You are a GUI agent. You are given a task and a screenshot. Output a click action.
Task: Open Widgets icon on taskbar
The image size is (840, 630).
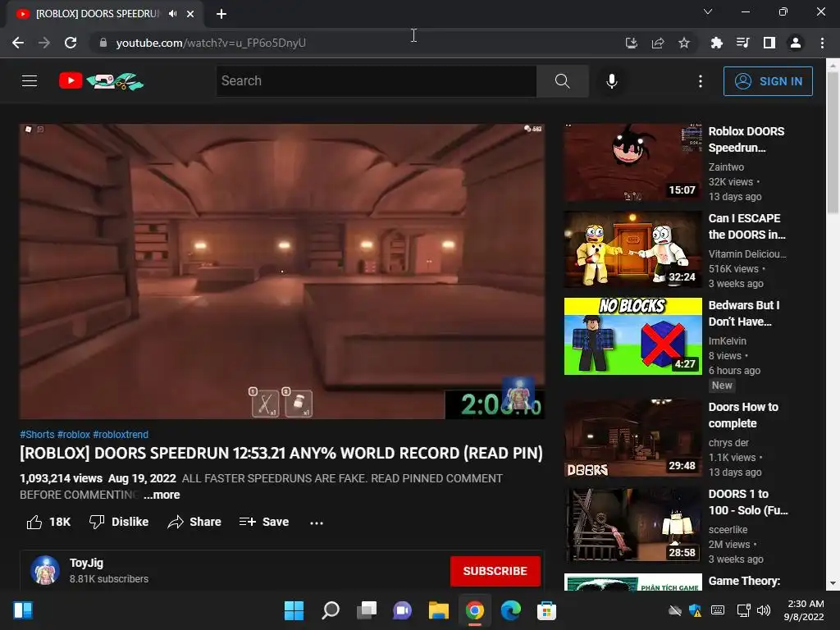click(23, 610)
